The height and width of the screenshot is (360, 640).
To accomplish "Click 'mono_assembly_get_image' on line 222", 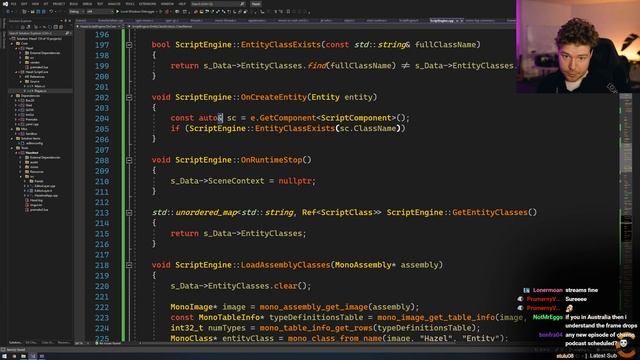I will [x=313, y=307].
